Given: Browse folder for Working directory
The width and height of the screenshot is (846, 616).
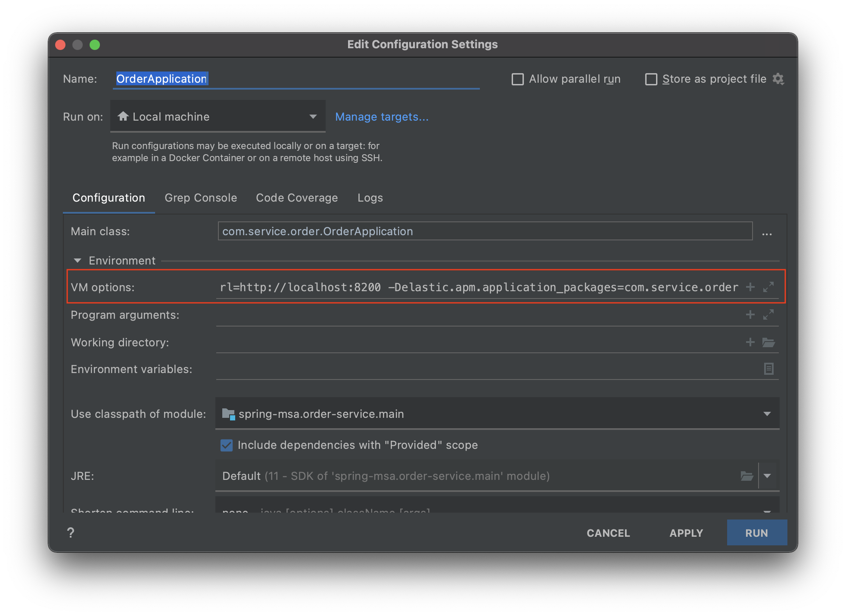Looking at the screenshot, I should [x=768, y=342].
